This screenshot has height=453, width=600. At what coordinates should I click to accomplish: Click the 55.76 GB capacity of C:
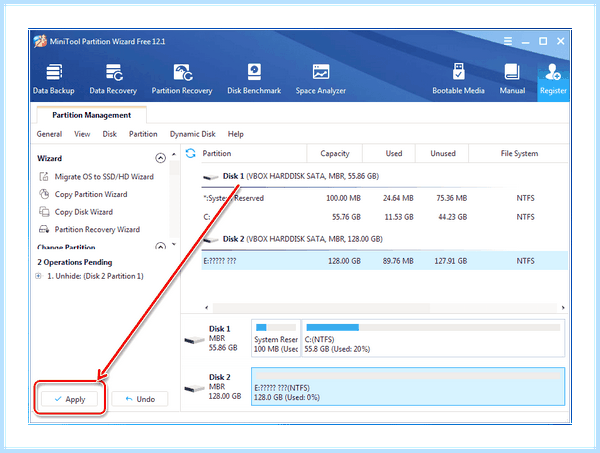(x=346, y=217)
